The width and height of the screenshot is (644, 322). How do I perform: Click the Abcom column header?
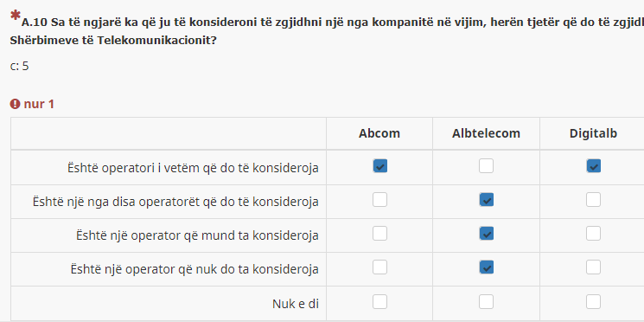379,133
